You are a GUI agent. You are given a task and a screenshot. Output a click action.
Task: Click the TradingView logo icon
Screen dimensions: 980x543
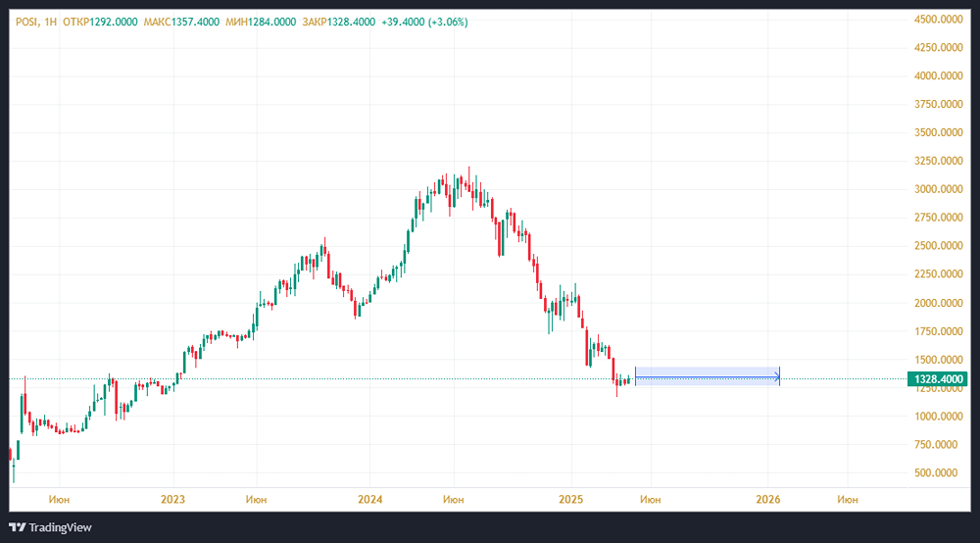coord(17,527)
